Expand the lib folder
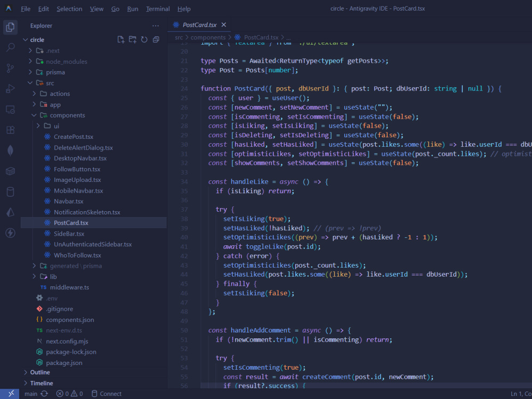The height and width of the screenshot is (399, 532). pyautogui.click(x=34, y=277)
